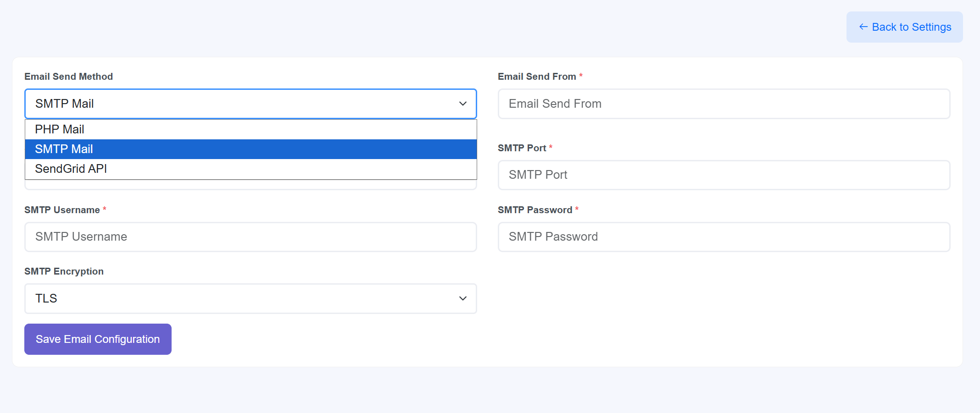Click the SMTP Encryption label

click(64, 271)
